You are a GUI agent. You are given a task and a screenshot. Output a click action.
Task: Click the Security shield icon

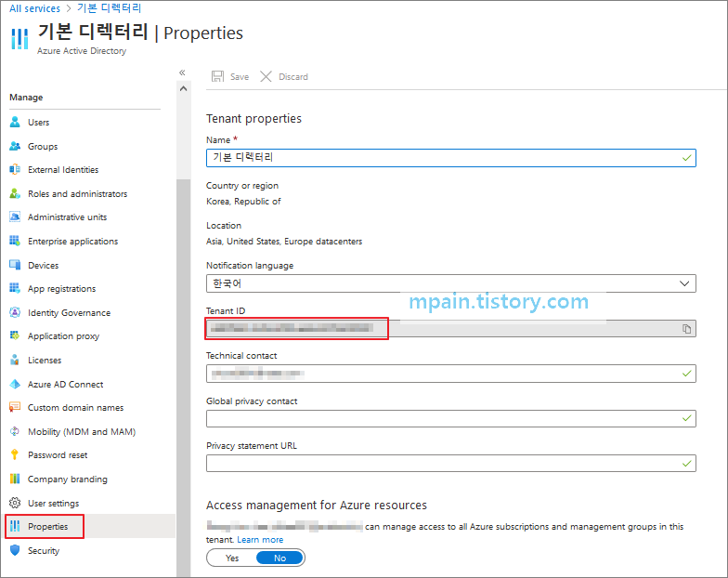(x=15, y=550)
